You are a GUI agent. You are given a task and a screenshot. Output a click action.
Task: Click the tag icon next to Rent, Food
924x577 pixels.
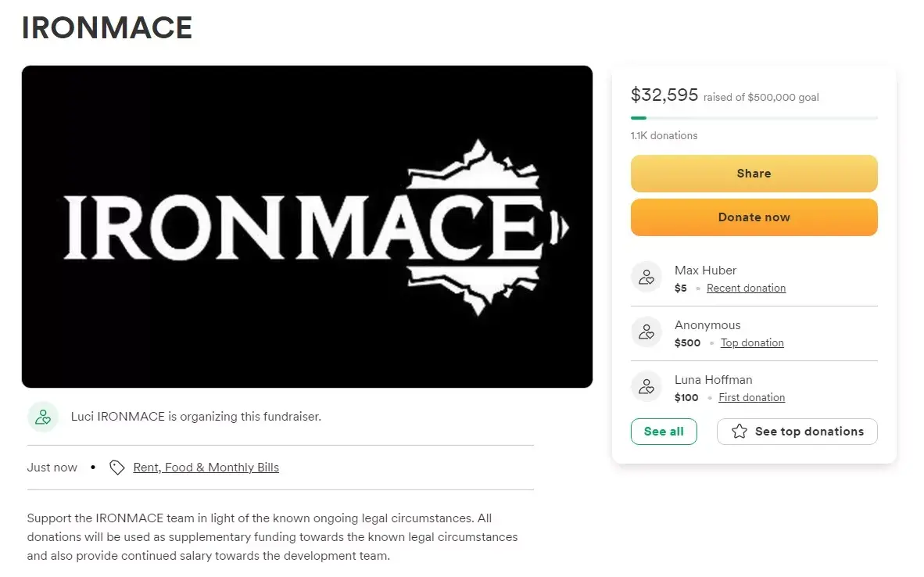click(x=117, y=468)
